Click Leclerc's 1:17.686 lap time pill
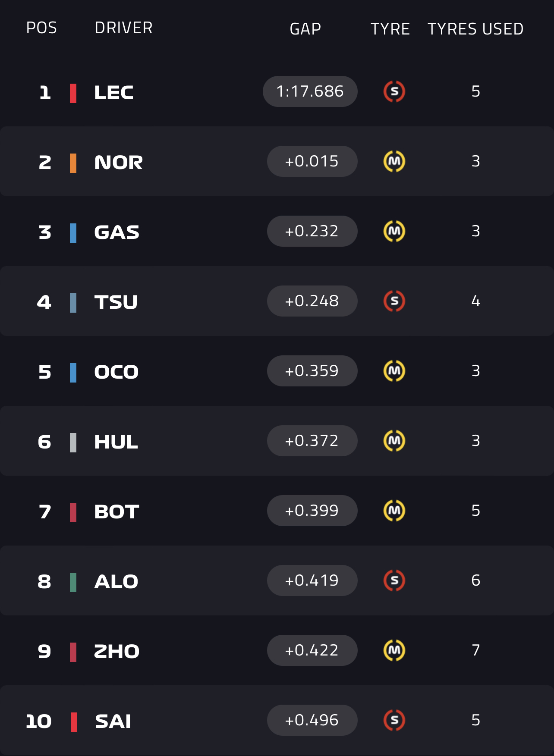Image resolution: width=554 pixels, height=756 pixels. coord(310,91)
